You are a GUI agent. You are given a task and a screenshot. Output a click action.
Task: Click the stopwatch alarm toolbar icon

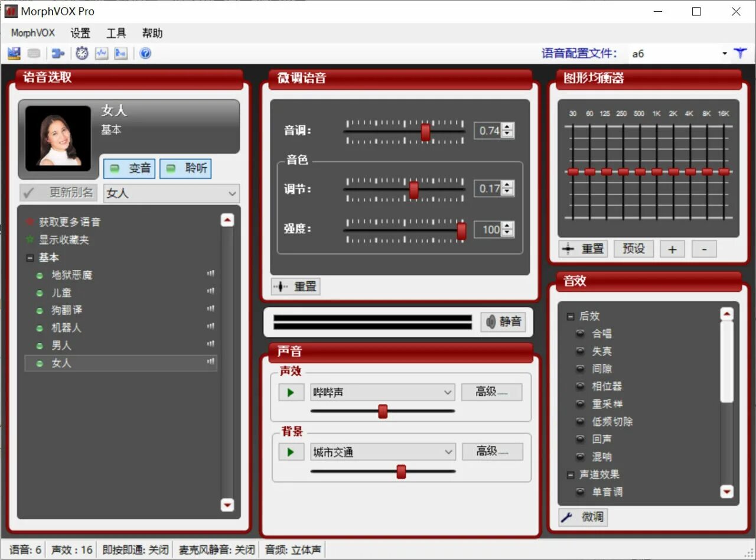pyautogui.click(x=82, y=54)
